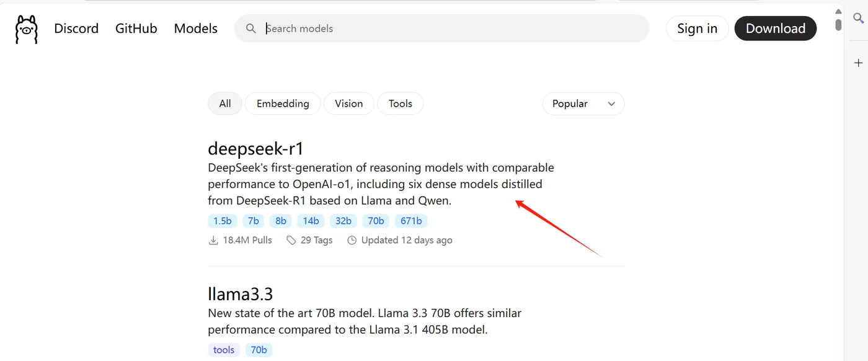Click the download pulls icon under deepseek-r1
The width and height of the screenshot is (868, 361).
213,240
